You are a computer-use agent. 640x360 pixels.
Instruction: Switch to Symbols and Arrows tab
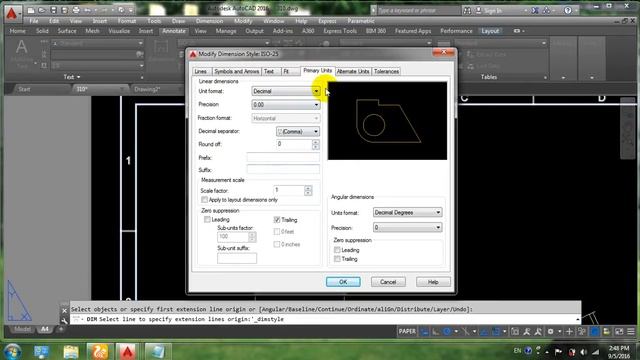236,71
